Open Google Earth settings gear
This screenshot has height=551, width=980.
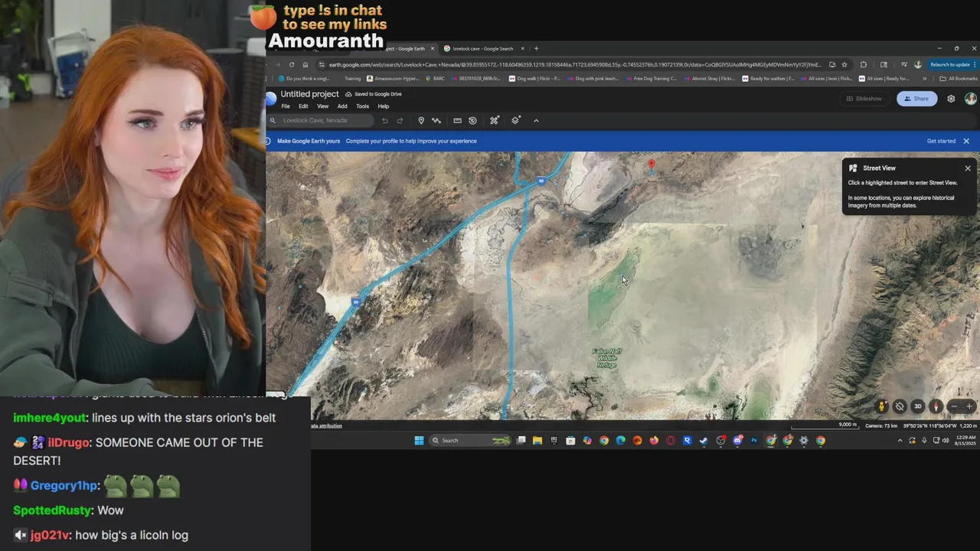951,99
